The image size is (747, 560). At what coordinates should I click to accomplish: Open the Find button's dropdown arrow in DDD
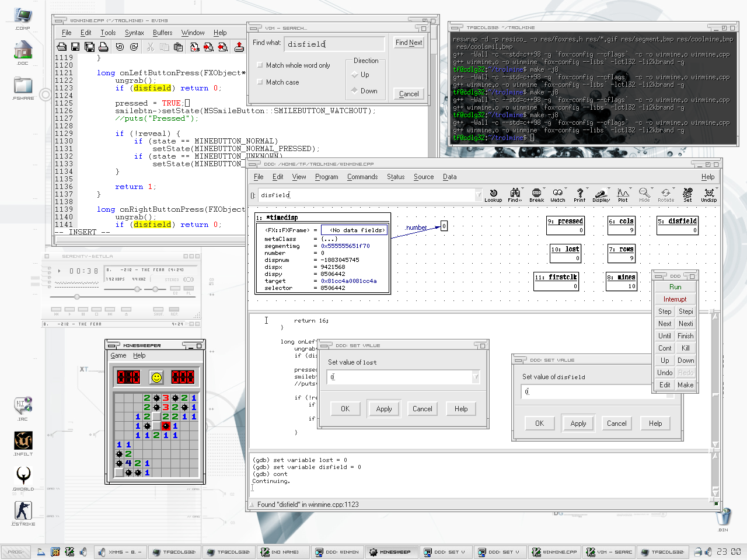click(523, 189)
